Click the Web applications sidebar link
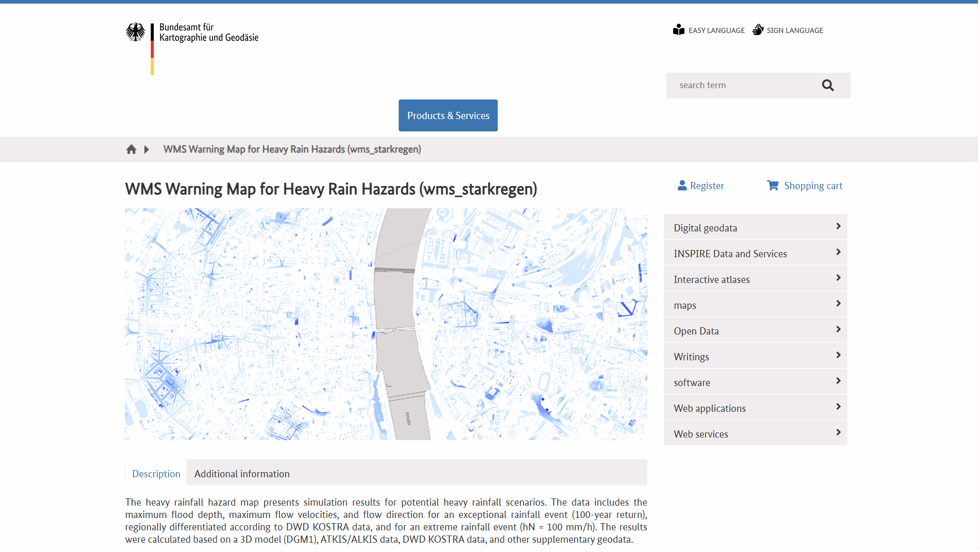 point(709,408)
